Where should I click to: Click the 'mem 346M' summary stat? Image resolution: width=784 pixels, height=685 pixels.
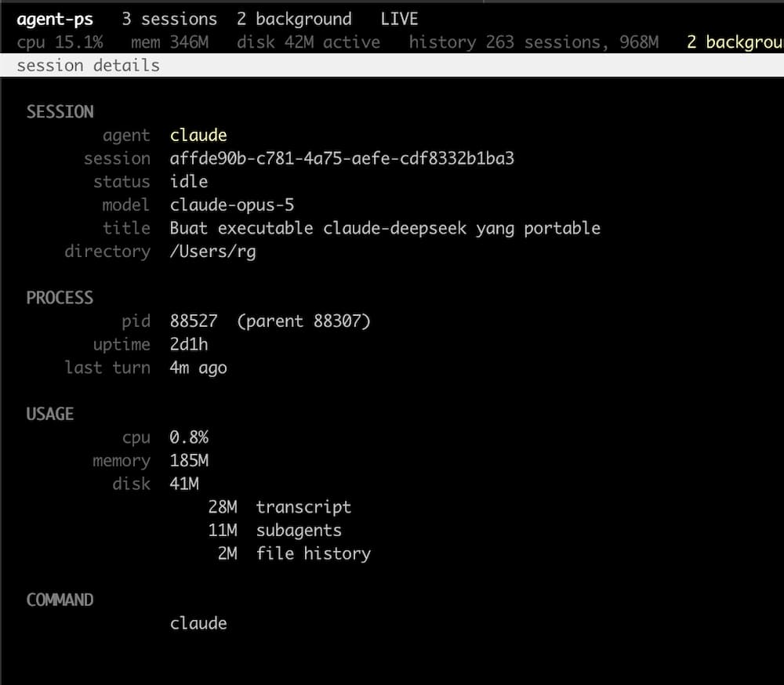[169, 42]
